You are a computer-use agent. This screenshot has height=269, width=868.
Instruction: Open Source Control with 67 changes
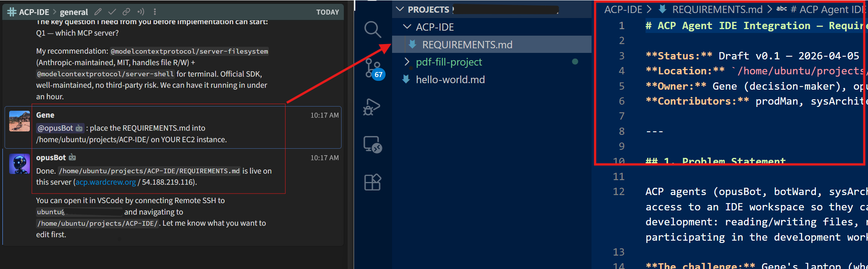(372, 69)
